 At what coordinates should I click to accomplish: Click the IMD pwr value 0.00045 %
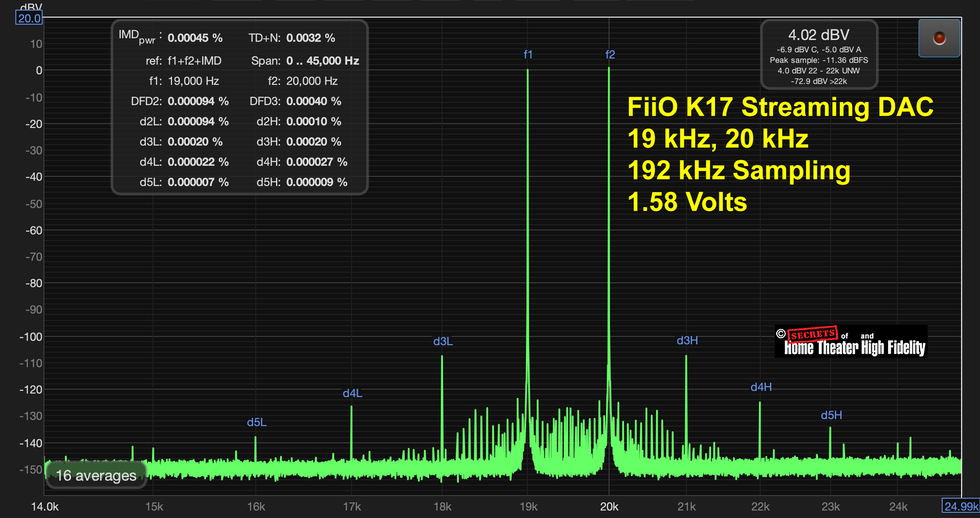pos(195,38)
